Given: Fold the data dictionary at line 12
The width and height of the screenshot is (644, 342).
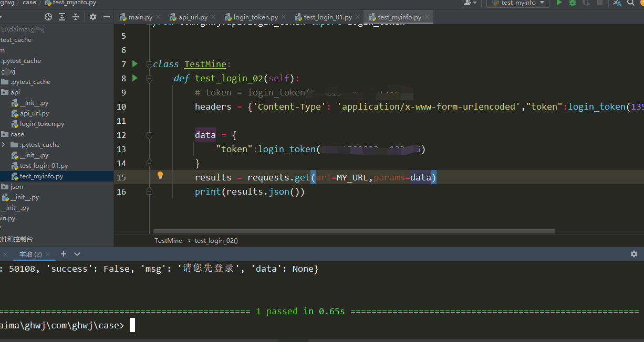Looking at the screenshot, I should click(149, 135).
